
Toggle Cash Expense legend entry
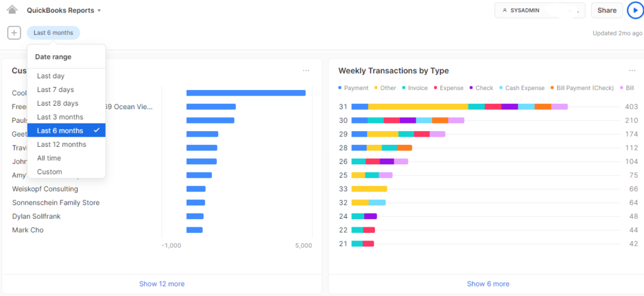[521, 88]
